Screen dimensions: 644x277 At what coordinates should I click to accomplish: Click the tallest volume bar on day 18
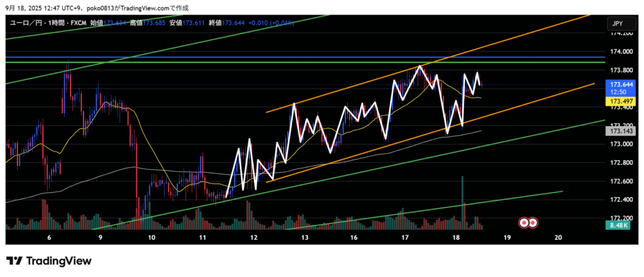(462, 201)
